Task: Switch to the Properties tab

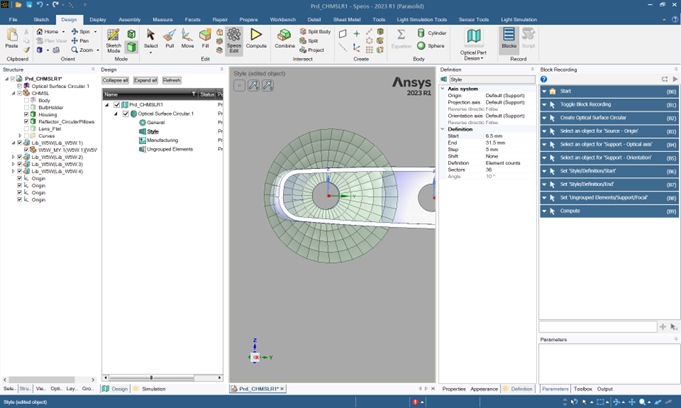Action: tap(454, 389)
